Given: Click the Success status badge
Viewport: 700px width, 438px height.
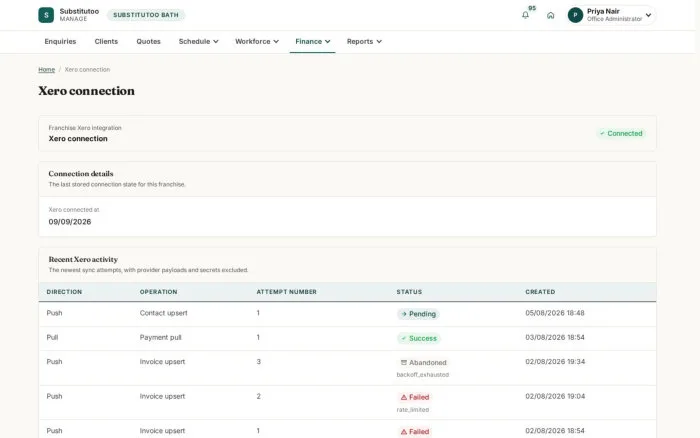Looking at the screenshot, I should 418,338.
